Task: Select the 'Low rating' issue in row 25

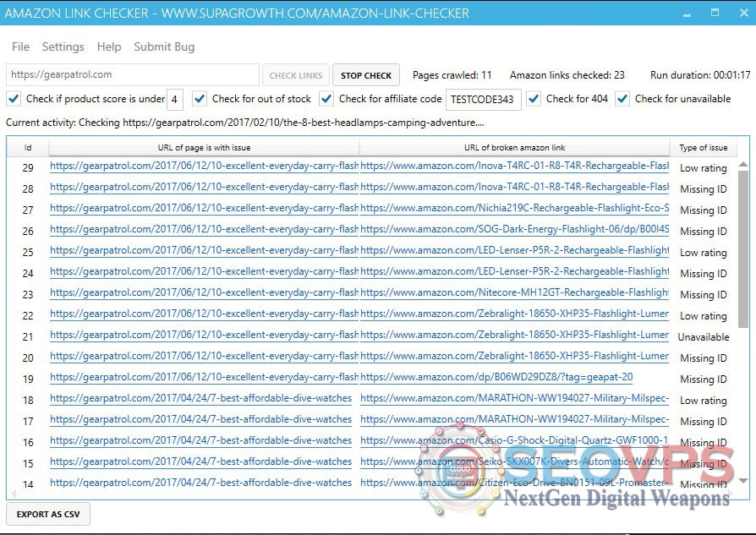Action: [704, 253]
